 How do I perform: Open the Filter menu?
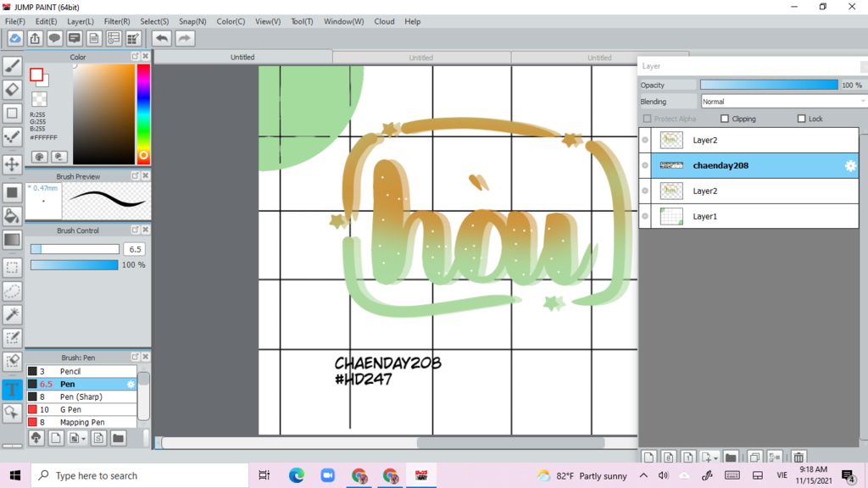pos(117,21)
